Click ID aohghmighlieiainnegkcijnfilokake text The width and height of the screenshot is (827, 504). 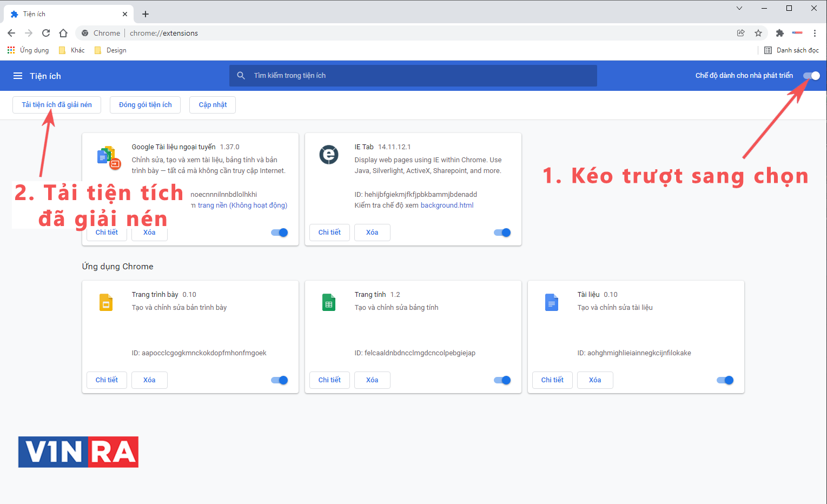click(634, 353)
